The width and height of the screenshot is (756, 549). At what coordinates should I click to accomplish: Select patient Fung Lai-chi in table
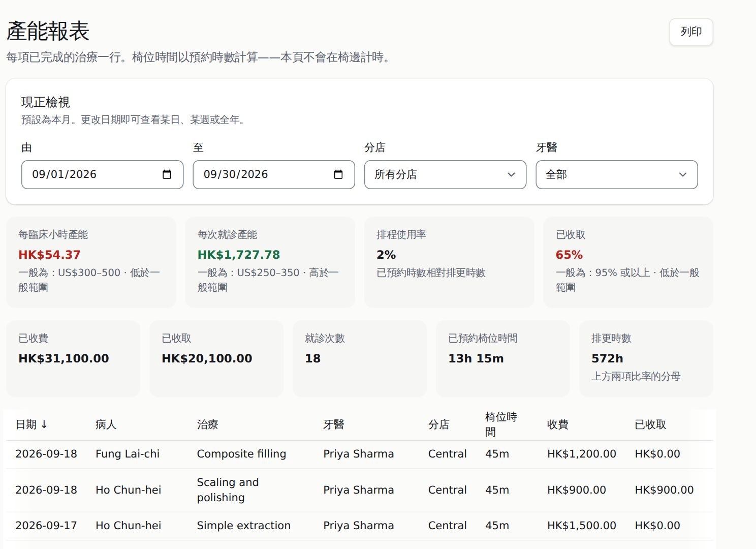click(128, 454)
